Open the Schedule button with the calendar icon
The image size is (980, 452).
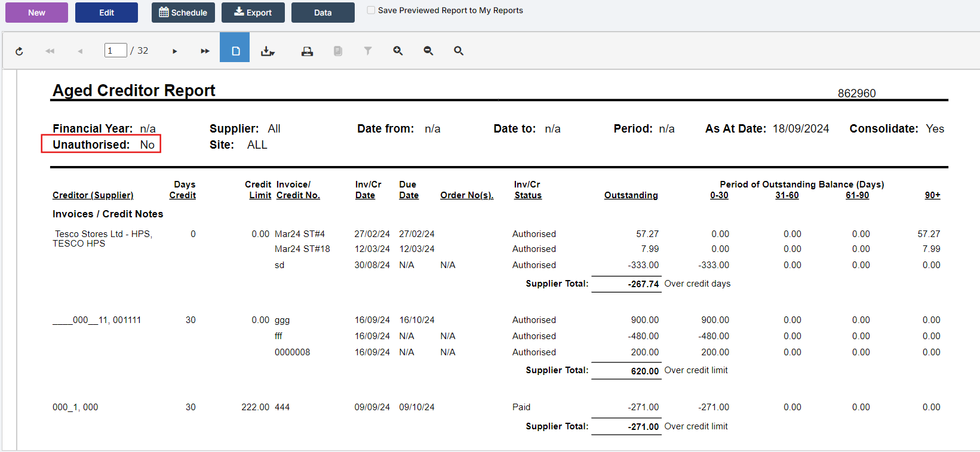pyautogui.click(x=183, y=13)
